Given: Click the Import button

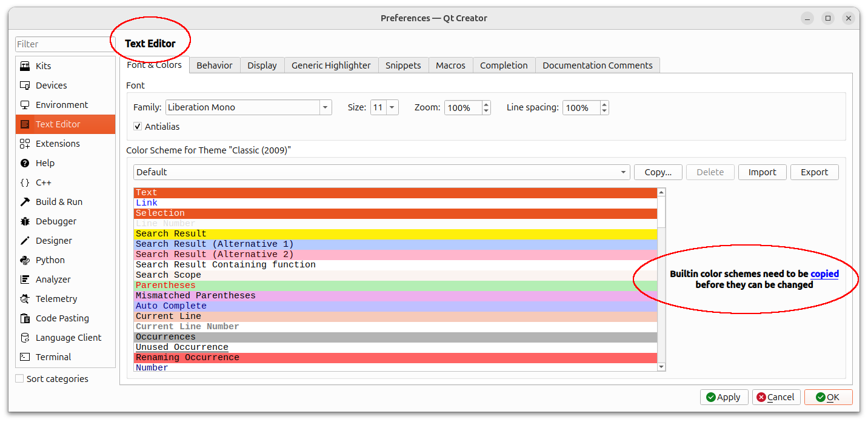Looking at the screenshot, I should tap(763, 172).
